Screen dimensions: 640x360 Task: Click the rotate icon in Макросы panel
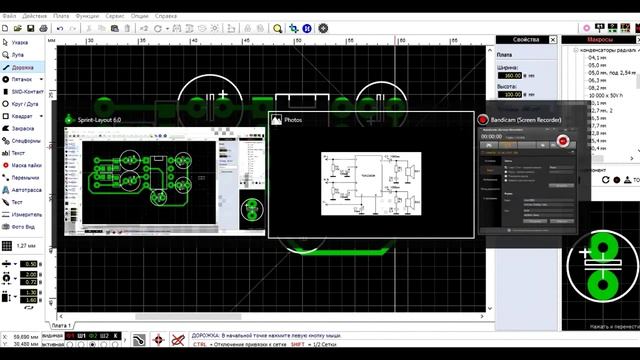coord(606,180)
